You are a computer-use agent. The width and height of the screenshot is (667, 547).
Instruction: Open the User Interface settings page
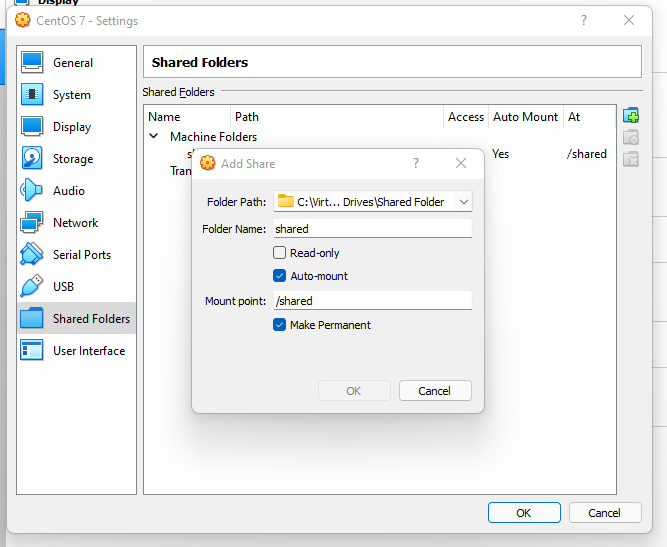[x=88, y=351]
